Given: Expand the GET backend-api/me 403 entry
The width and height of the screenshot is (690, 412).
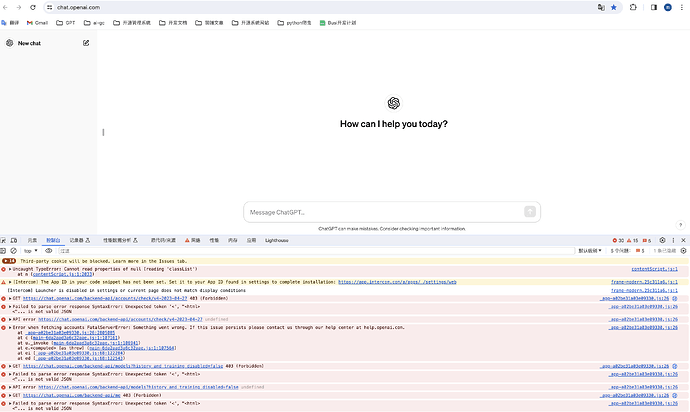Looking at the screenshot, I should click(x=10, y=395).
